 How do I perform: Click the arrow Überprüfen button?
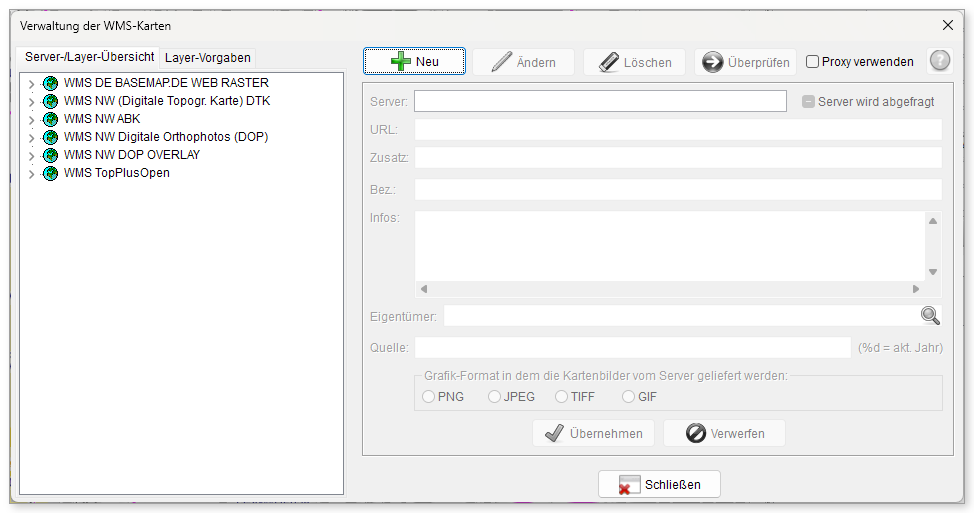745,62
